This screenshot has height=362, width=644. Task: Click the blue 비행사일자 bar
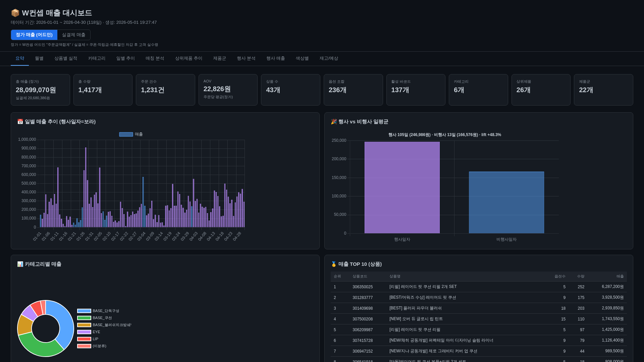point(506,203)
